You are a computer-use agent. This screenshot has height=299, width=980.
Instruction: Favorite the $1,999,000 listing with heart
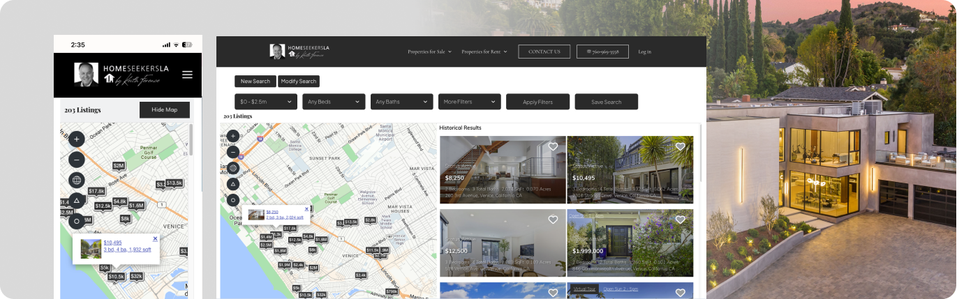click(681, 220)
